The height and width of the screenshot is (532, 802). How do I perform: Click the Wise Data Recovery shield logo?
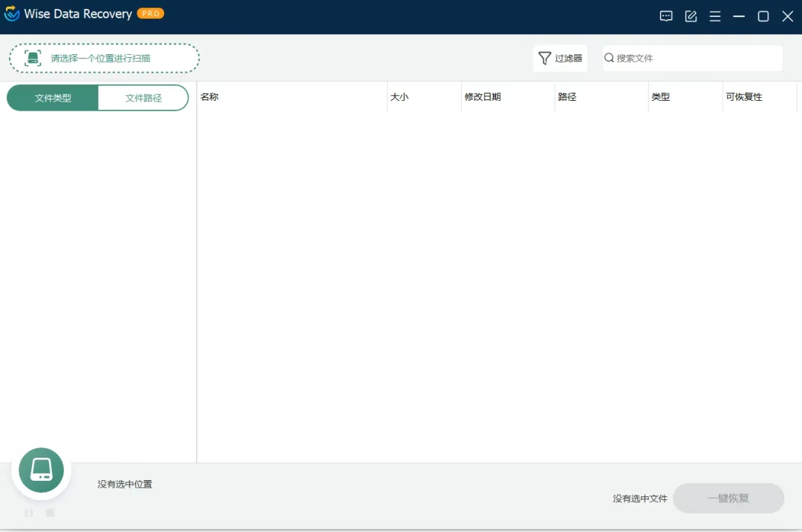tap(11, 13)
